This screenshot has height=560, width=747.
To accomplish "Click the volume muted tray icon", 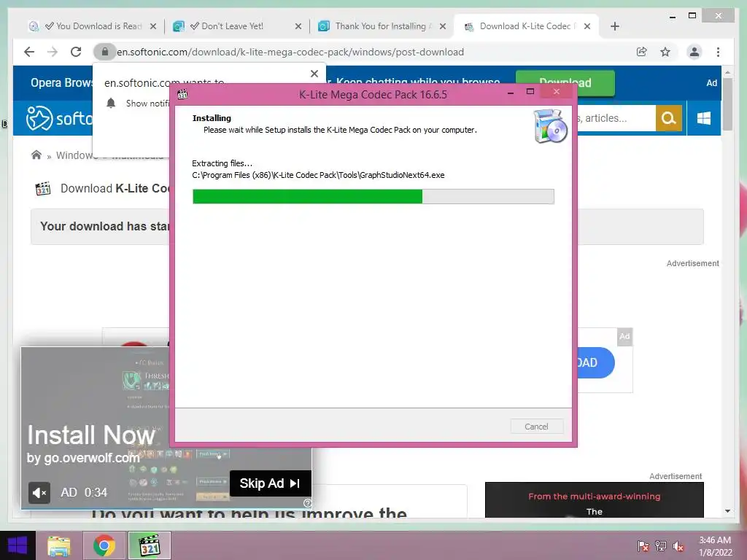I will click(x=678, y=546).
